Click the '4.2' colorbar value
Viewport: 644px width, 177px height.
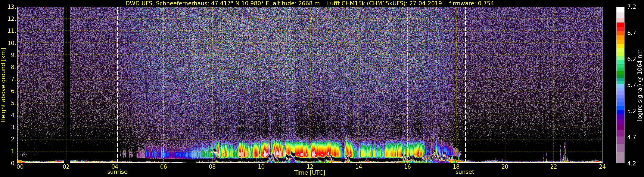pyautogui.click(x=632, y=163)
